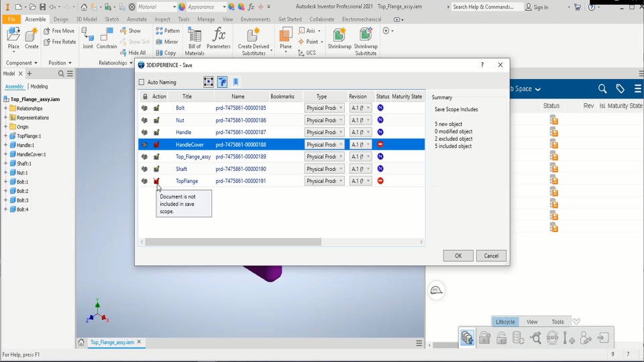Click the Save dialog horizontal scrollbar
This screenshot has height=362, width=644.
pos(233,242)
